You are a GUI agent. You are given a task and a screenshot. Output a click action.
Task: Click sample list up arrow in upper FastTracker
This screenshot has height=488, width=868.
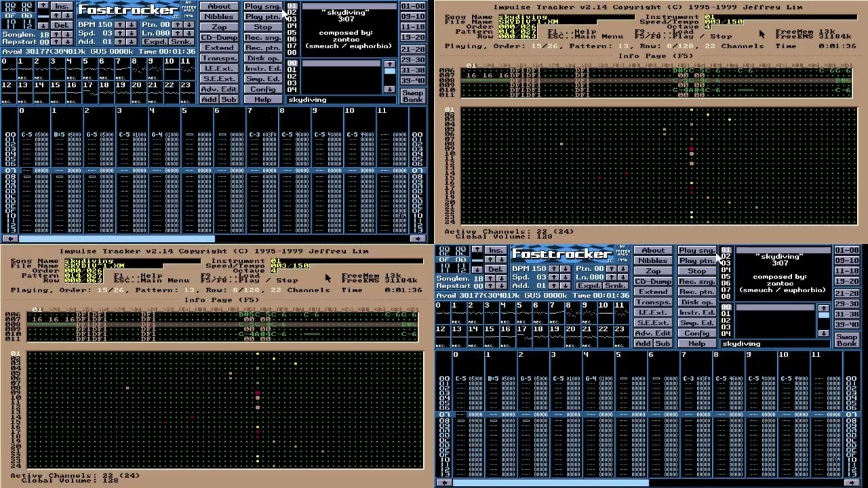pos(389,64)
